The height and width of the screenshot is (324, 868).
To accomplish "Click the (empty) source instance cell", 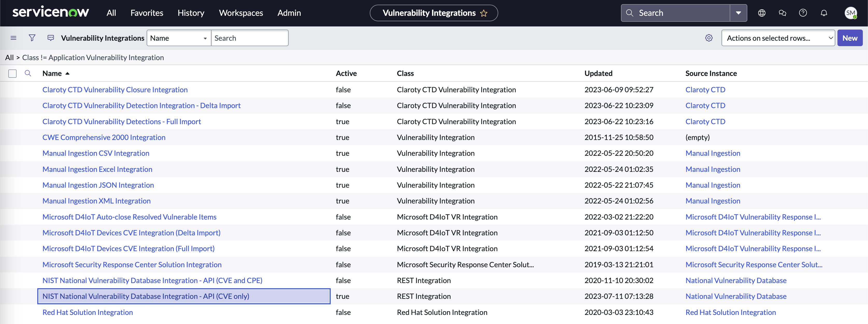I will [698, 137].
